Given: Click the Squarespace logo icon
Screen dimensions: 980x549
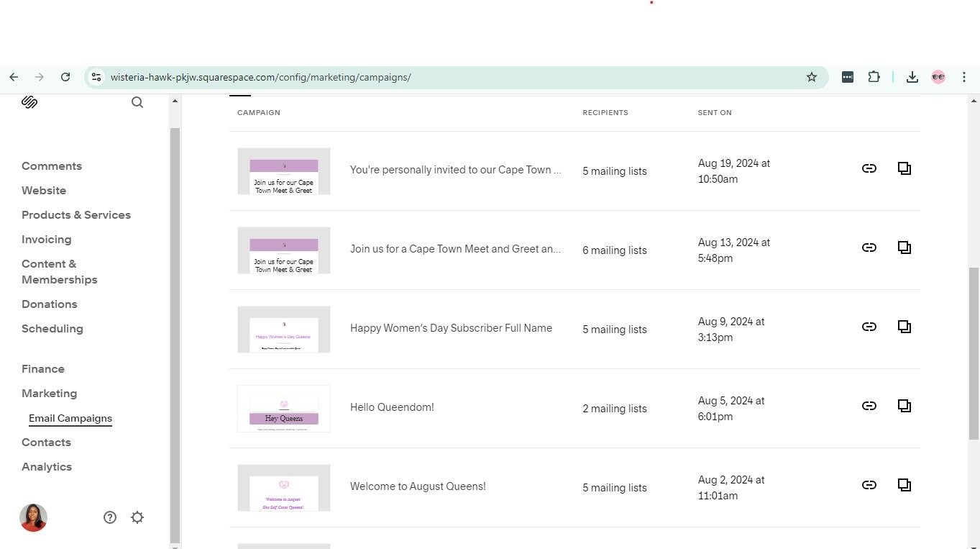Looking at the screenshot, I should [29, 102].
